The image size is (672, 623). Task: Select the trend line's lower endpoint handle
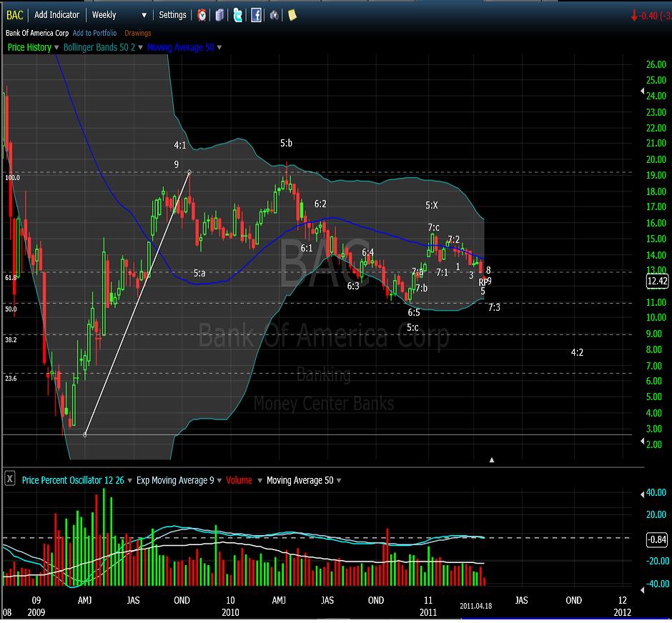click(x=85, y=435)
